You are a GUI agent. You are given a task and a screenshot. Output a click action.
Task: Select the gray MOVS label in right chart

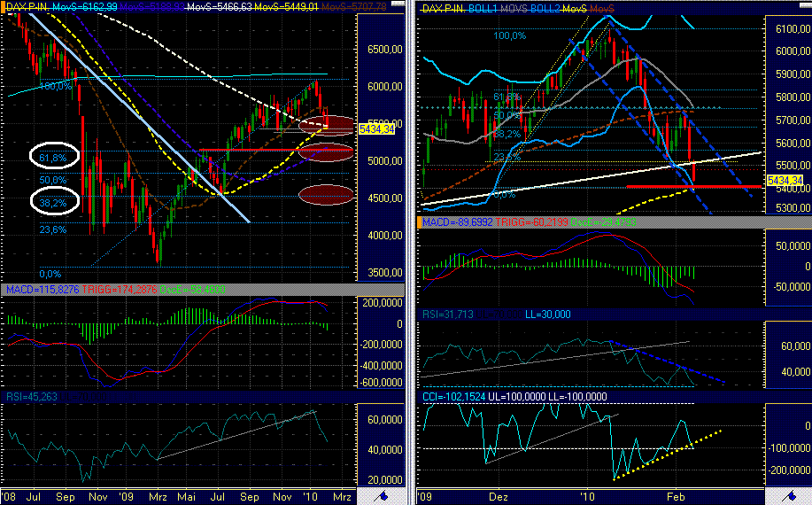pyautogui.click(x=514, y=9)
